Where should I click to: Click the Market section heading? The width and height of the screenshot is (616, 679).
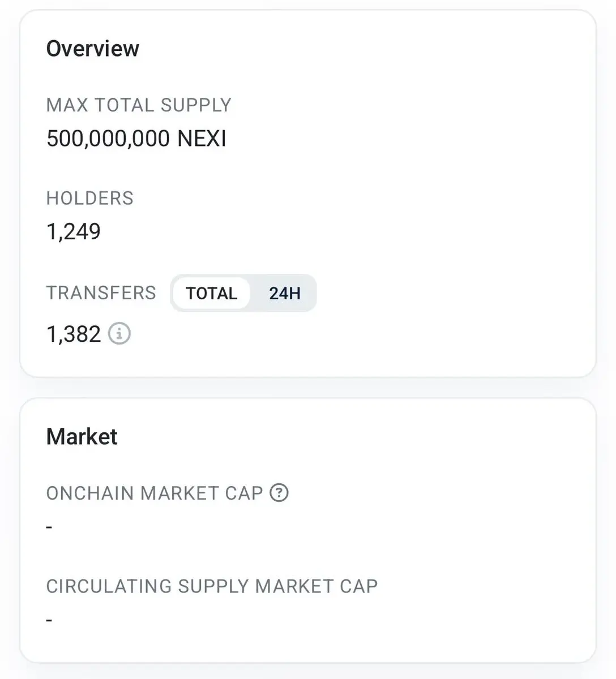[x=82, y=437]
